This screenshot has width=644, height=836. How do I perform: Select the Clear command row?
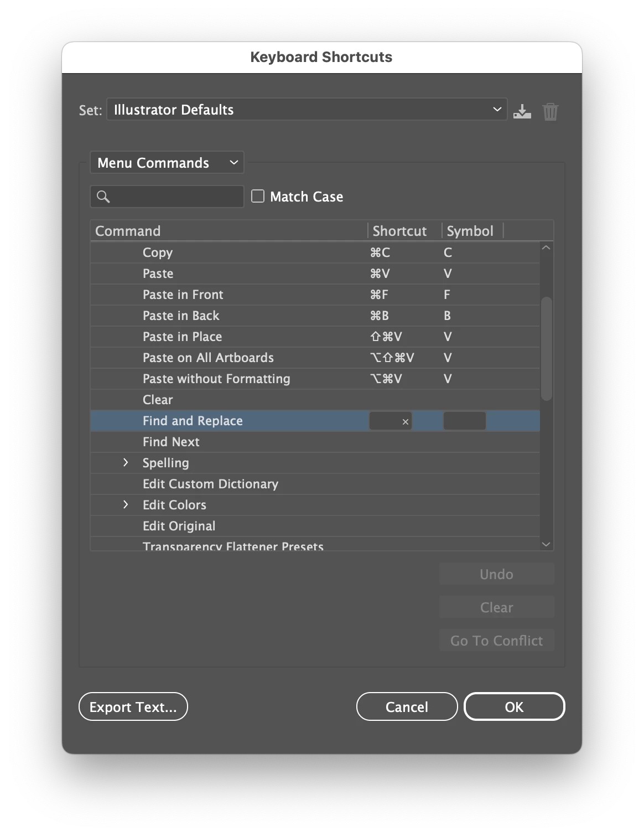click(315, 400)
